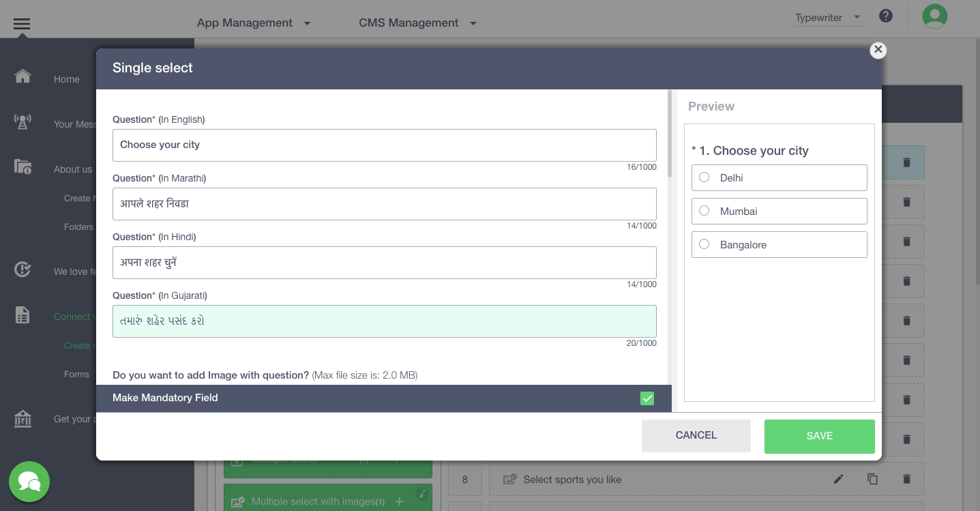Close the Single select dialog
Image resolution: width=980 pixels, height=511 pixels.
(878, 50)
